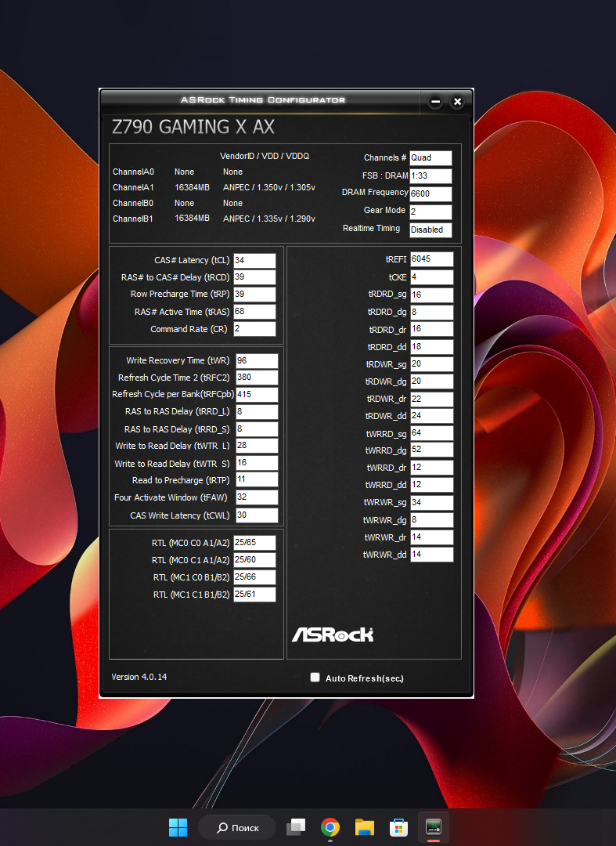Screen dimensions: 616x846
Task: Select the tRDRD_dg value field
Action: click(x=432, y=313)
